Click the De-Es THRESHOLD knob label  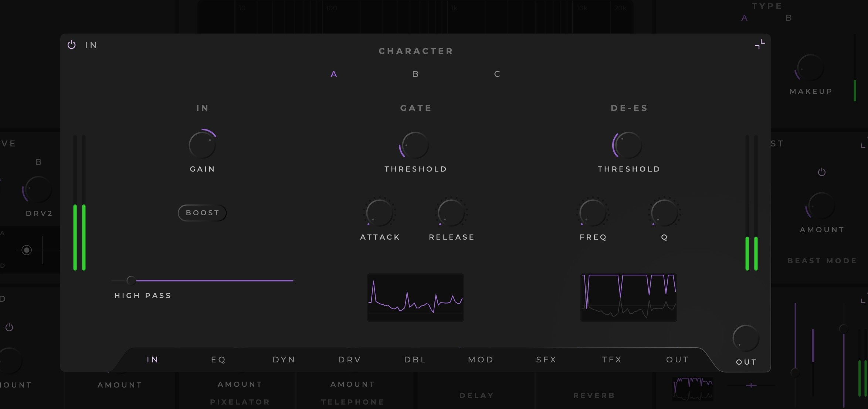[x=628, y=169]
